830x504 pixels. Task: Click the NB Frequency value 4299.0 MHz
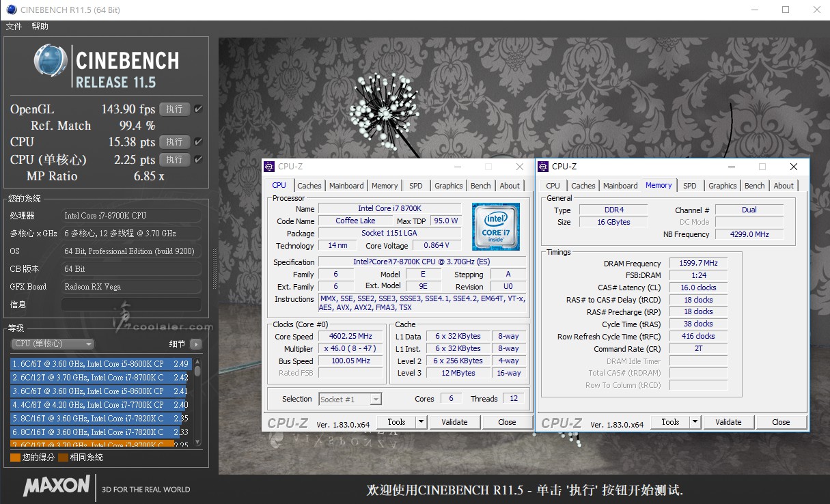click(x=749, y=234)
